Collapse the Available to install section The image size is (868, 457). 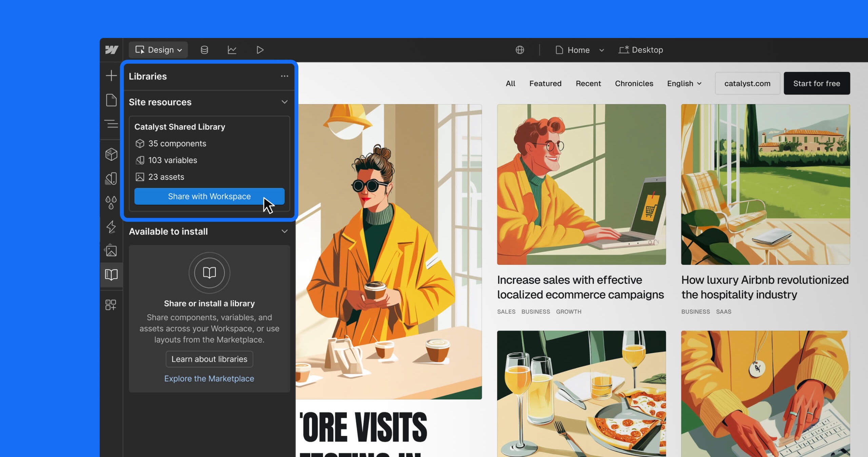pyautogui.click(x=284, y=231)
